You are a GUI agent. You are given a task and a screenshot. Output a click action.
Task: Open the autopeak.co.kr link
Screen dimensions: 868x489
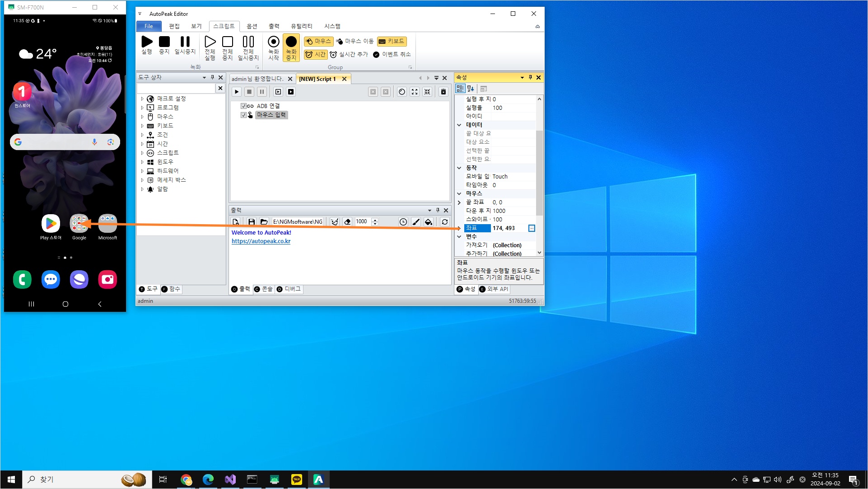point(261,241)
